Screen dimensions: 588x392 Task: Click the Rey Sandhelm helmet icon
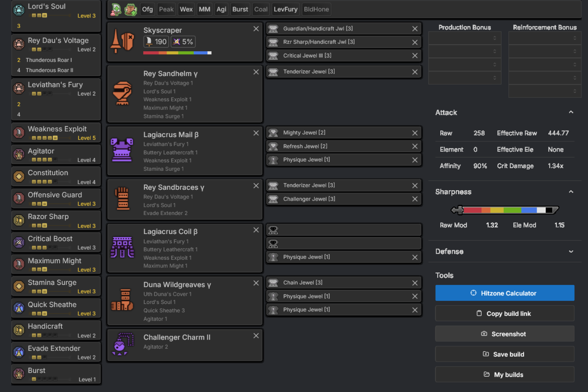coord(122,93)
